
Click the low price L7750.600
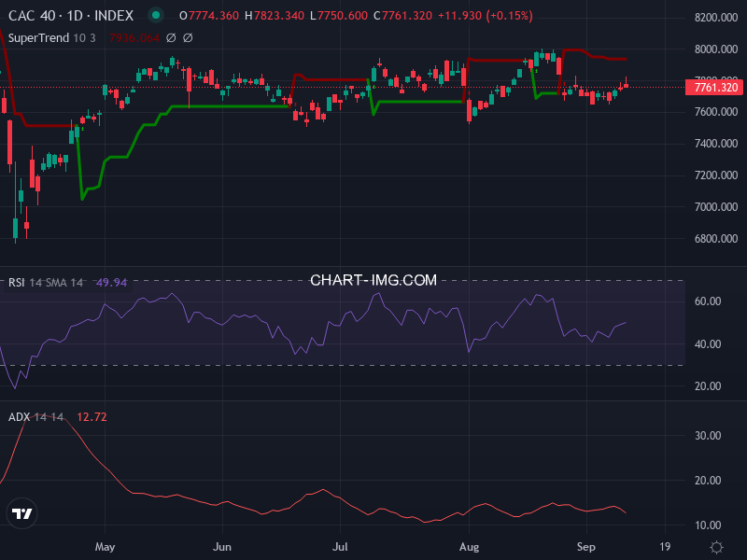pos(339,16)
